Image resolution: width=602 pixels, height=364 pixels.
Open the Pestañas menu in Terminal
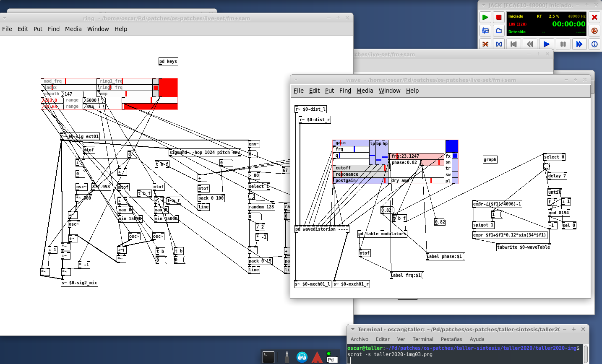coord(451,339)
